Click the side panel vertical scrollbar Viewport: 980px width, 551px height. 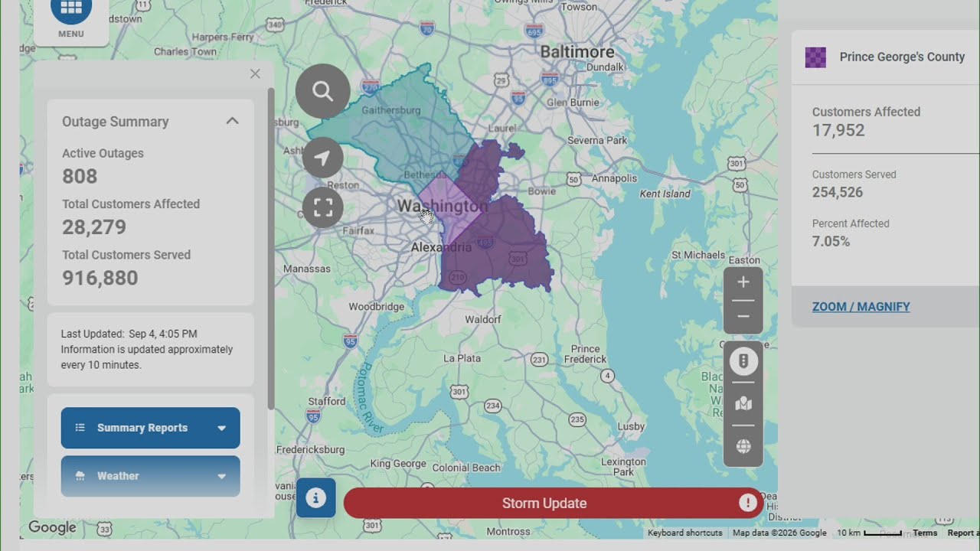(271, 249)
